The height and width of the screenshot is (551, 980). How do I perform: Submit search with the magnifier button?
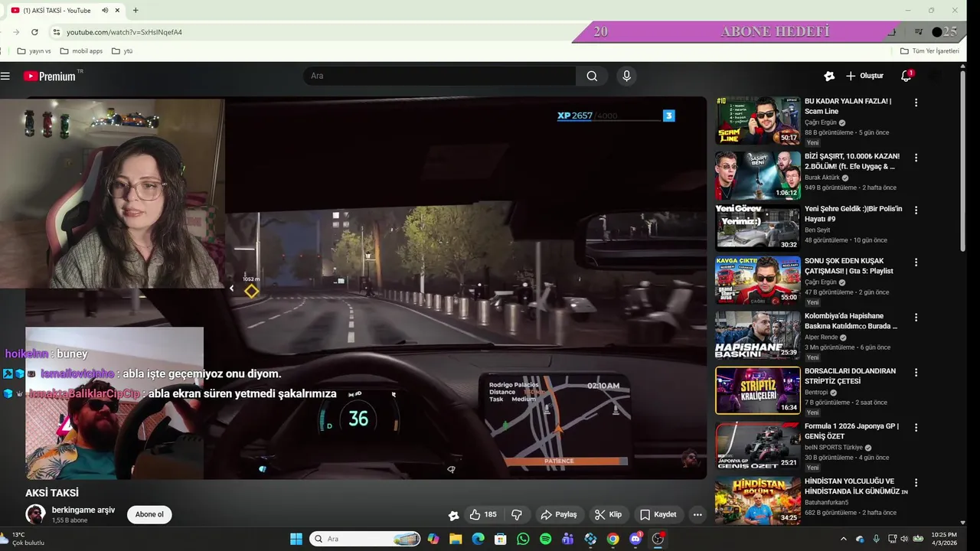592,76
